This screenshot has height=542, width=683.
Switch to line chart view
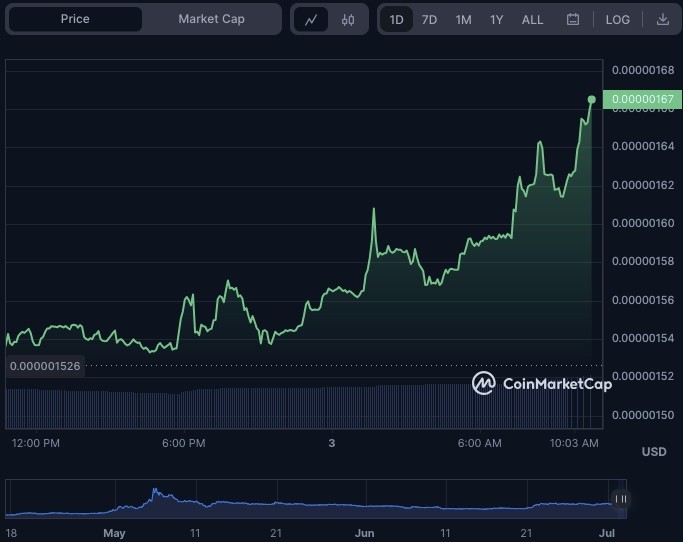click(310, 20)
